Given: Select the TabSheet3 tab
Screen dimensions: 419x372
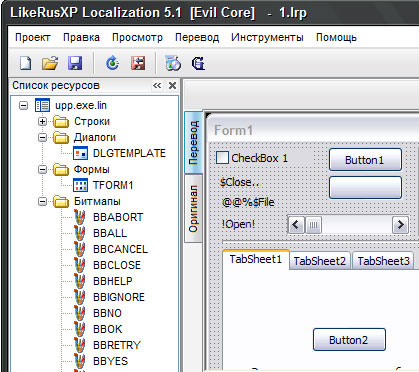Looking at the screenshot, I should pos(383,261).
